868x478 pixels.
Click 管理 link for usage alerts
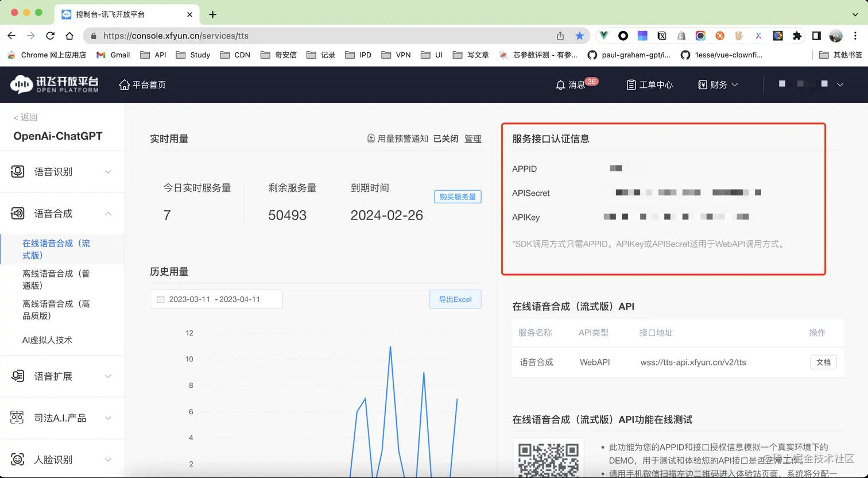[472, 139]
